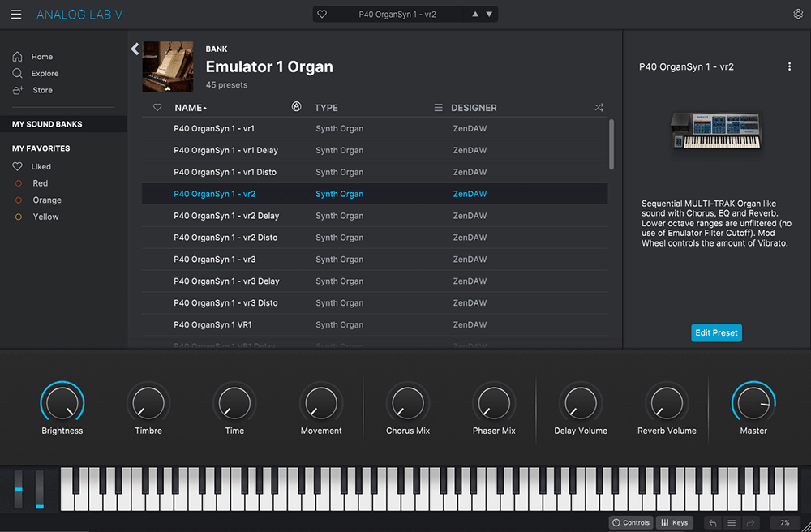Image resolution: width=811 pixels, height=532 pixels.
Task: Click the Phaser Mix knob
Action: (494, 403)
